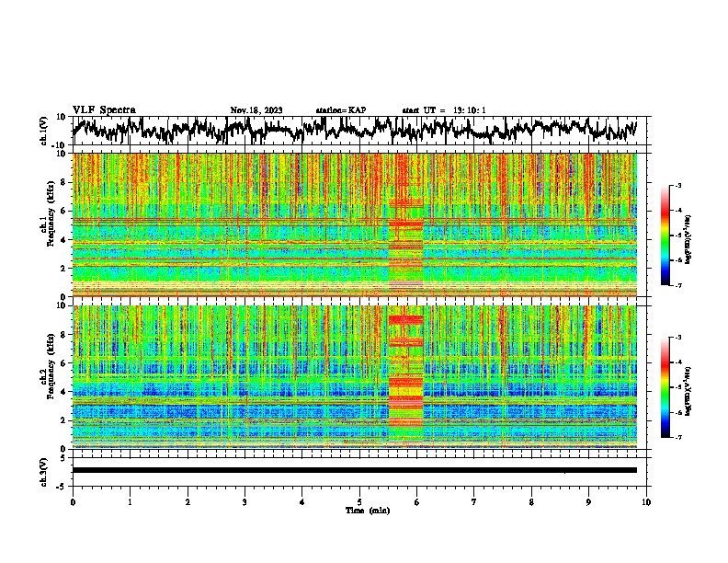Click the log(PSD) label beside ch.2 colorbar

coord(688,389)
